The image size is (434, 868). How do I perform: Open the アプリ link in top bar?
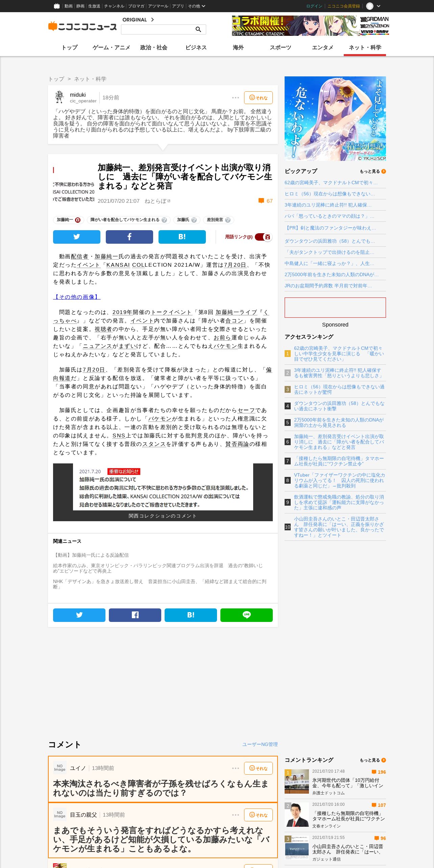pos(178,6)
